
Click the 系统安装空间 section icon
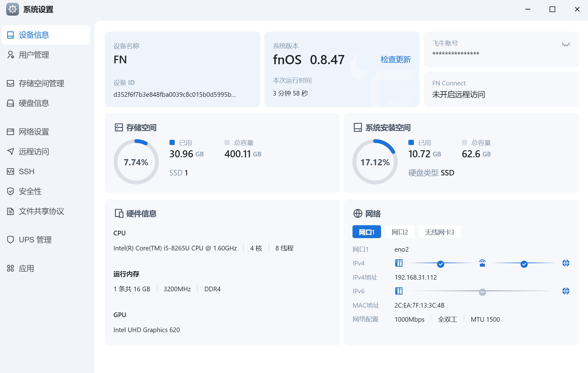358,128
